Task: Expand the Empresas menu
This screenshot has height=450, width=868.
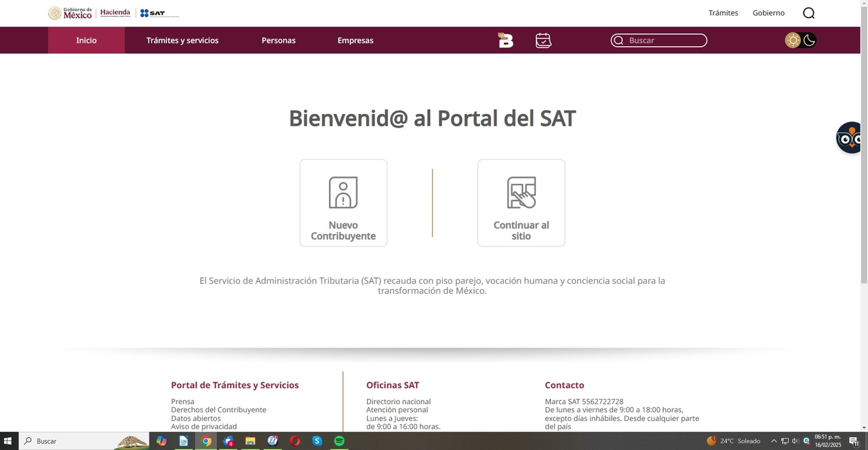Action: click(355, 40)
